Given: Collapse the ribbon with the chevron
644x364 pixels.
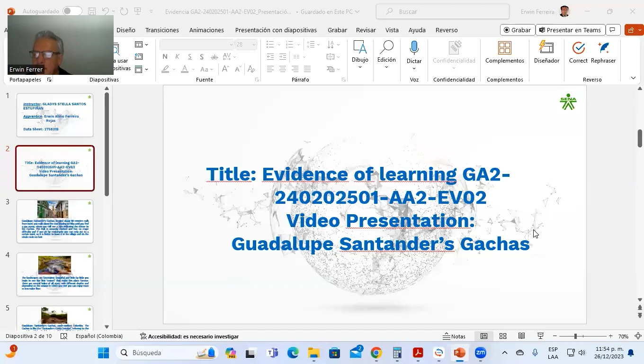Looking at the screenshot, I should pyautogui.click(x=633, y=78).
